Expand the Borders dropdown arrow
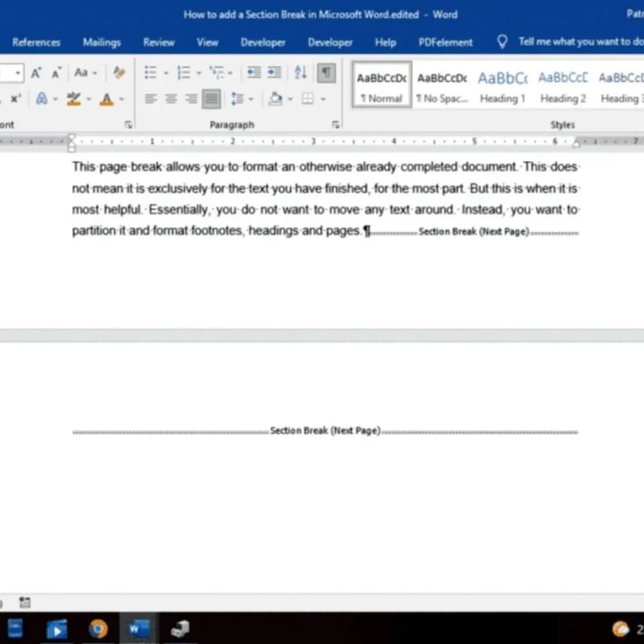This screenshot has width=644, height=644. pyautogui.click(x=323, y=99)
